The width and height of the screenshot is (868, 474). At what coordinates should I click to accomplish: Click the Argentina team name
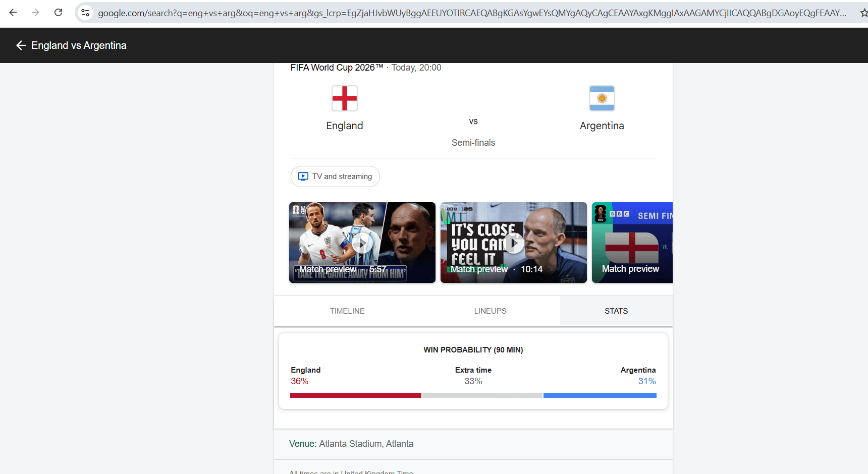click(602, 126)
